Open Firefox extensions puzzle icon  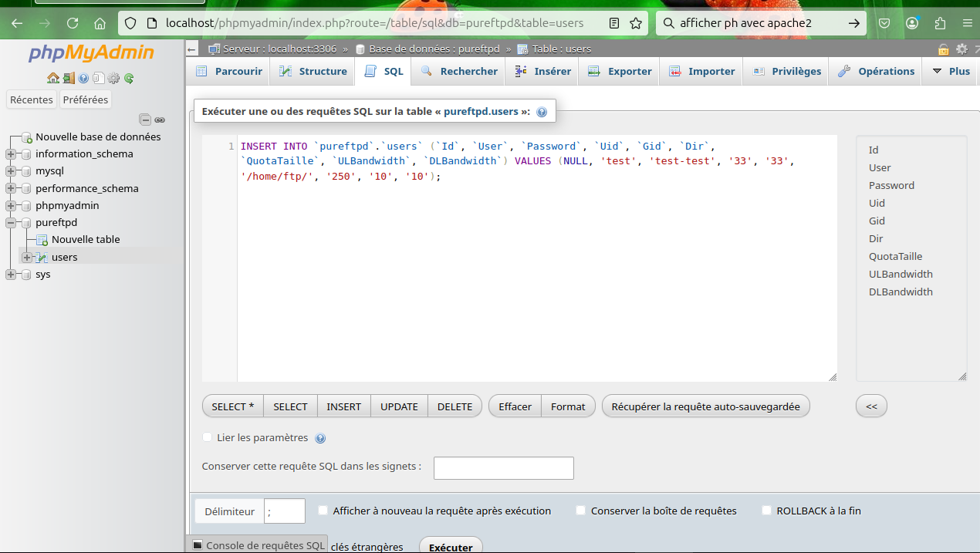940,23
